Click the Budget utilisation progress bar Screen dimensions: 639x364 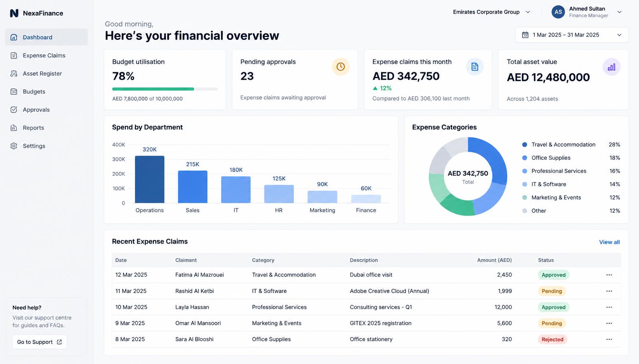[165, 89]
